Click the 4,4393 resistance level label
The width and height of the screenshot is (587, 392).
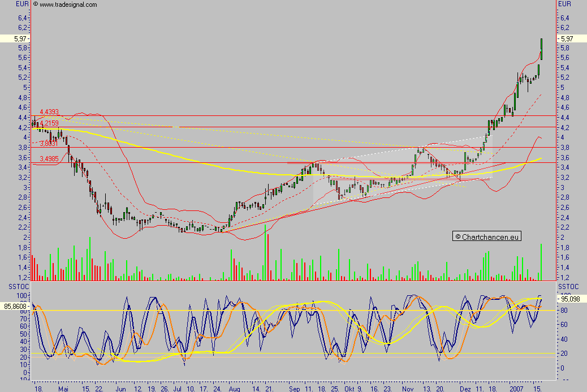pos(49,112)
